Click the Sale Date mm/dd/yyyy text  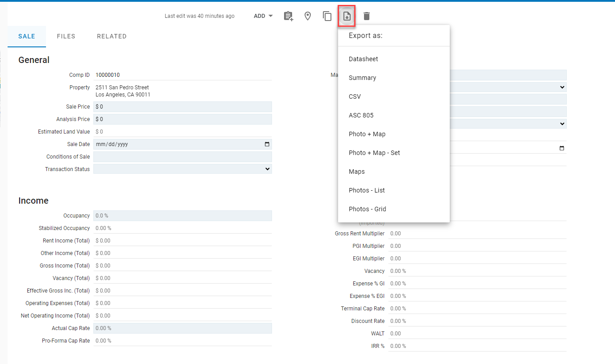tap(112, 144)
